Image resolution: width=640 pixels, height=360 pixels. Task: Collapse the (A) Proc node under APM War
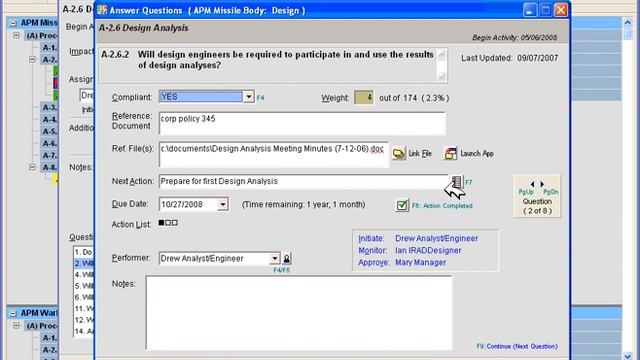pos(16,326)
